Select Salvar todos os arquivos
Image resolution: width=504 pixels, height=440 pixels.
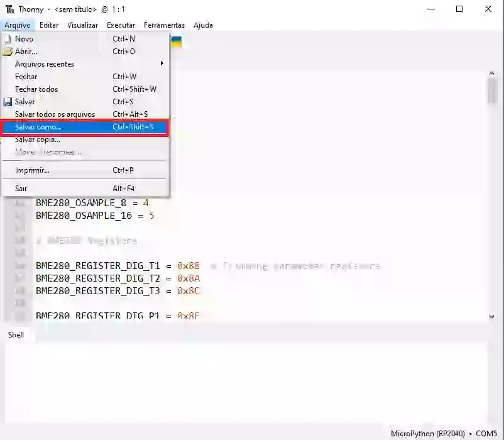click(55, 114)
